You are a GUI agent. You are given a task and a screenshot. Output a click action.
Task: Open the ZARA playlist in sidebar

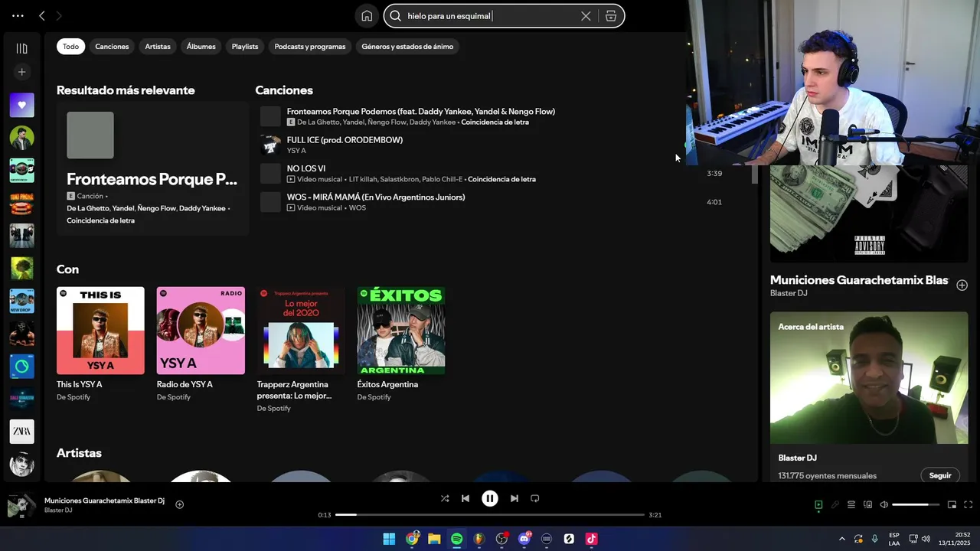(x=21, y=432)
